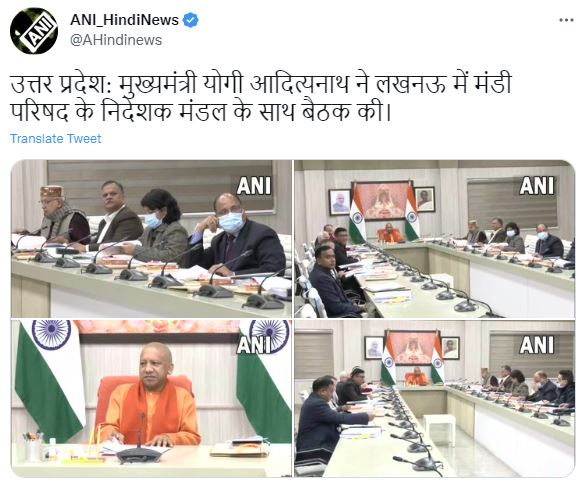584x485 pixels.
Task: Open top-right photo of meeting room
Action: (434, 239)
